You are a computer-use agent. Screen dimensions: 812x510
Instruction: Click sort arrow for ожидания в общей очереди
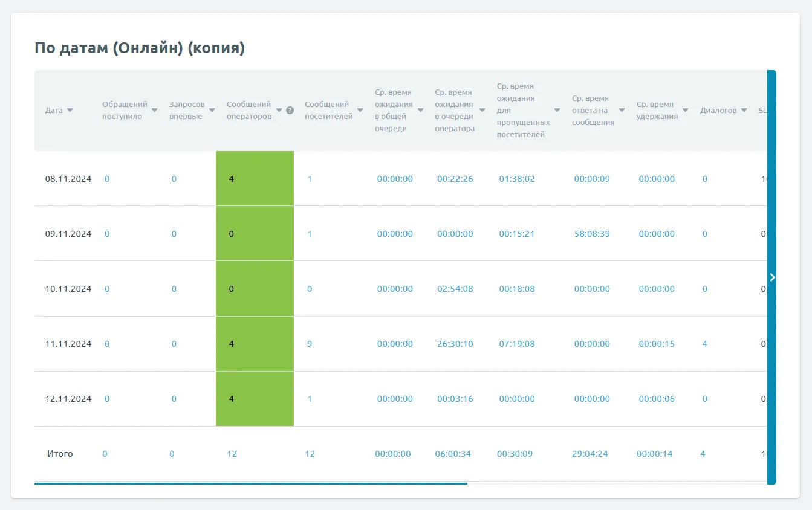tap(420, 111)
